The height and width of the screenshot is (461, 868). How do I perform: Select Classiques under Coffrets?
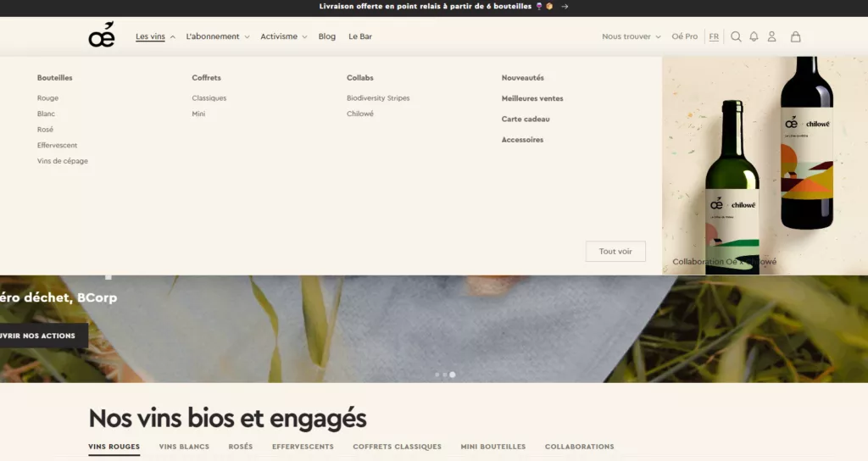coord(209,98)
